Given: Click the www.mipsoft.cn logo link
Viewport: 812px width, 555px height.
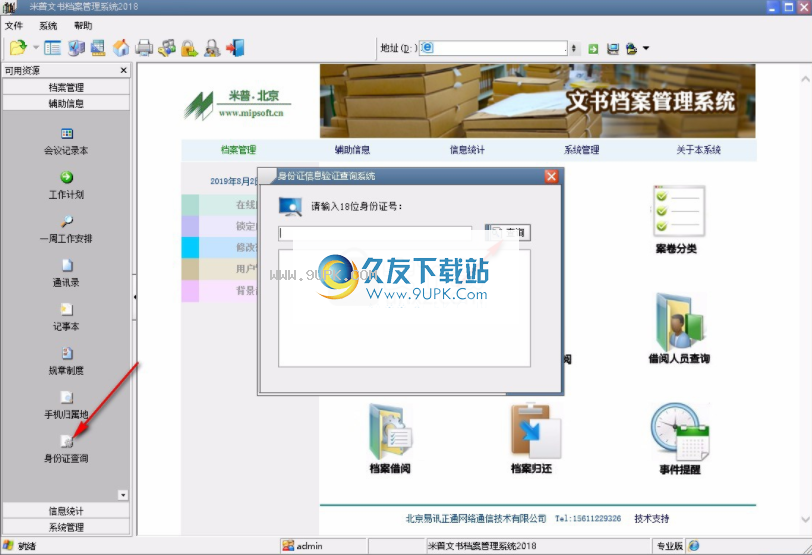Looking at the screenshot, I should point(251,113).
